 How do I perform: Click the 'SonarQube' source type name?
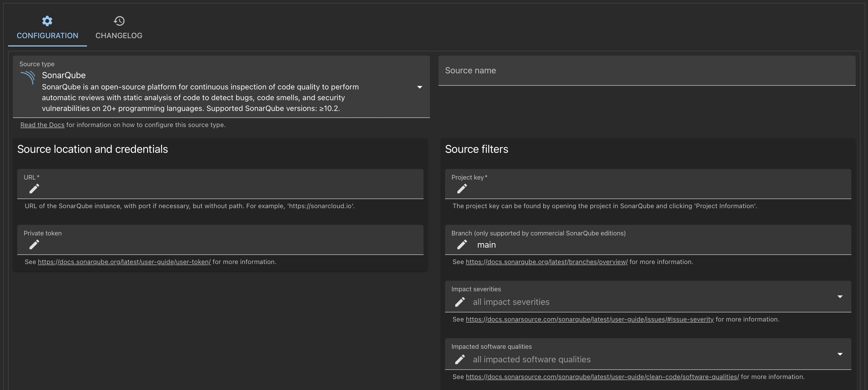point(64,75)
